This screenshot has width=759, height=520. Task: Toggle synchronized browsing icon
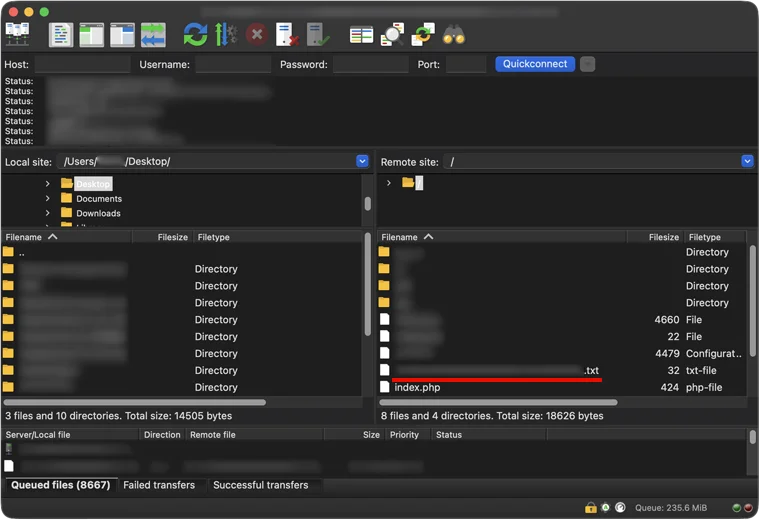point(423,35)
